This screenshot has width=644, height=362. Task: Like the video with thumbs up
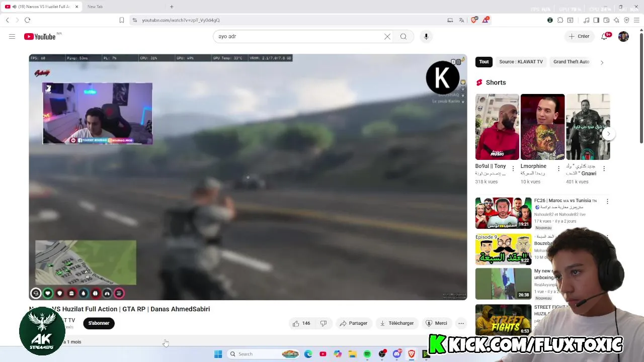pyautogui.click(x=301, y=323)
